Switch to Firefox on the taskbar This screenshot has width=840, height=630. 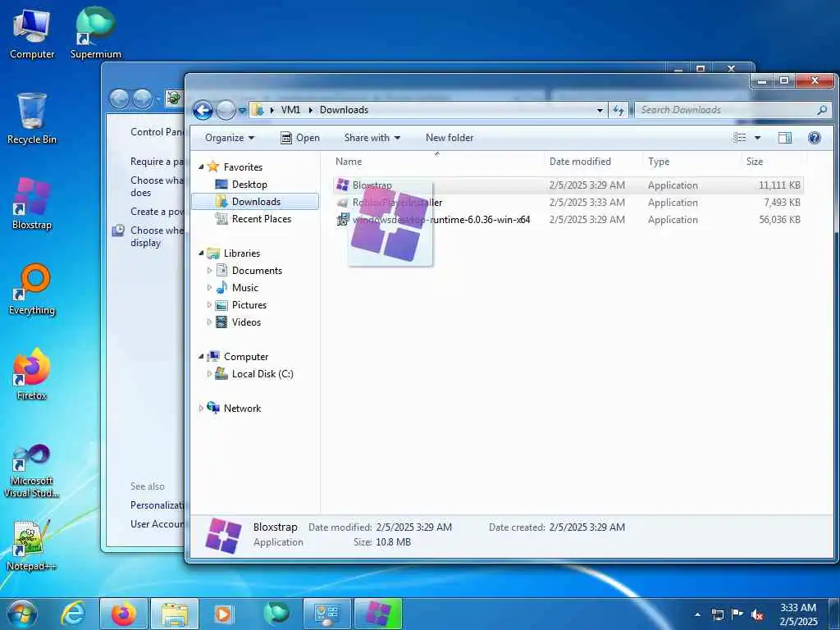(x=124, y=614)
